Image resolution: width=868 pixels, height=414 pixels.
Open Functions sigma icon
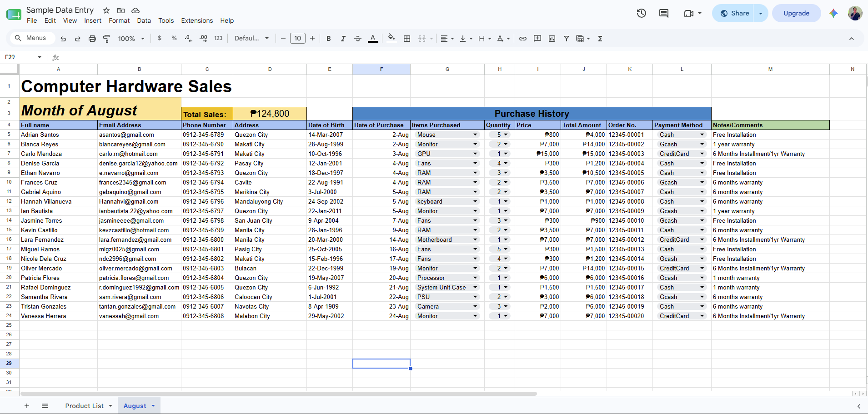tap(600, 39)
